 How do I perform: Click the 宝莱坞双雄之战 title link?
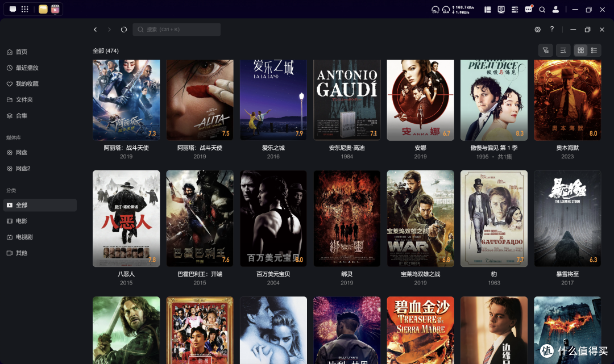pos(421,274)
